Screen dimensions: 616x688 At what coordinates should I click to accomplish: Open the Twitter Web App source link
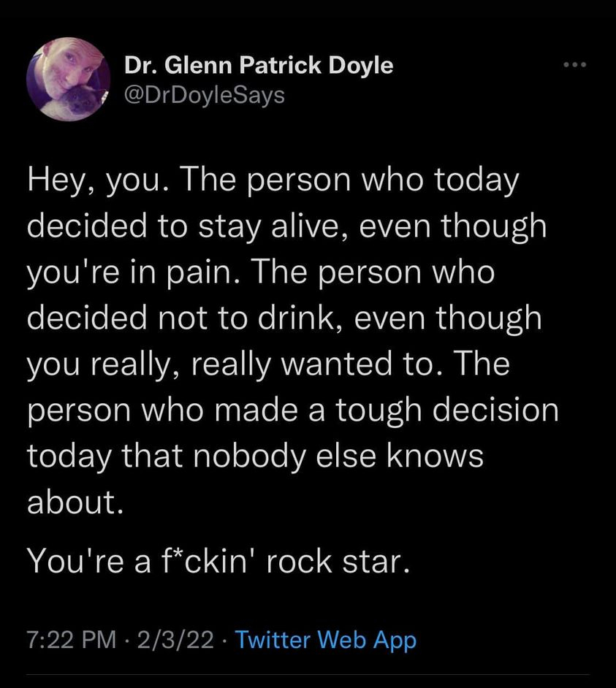click(327, 641)
